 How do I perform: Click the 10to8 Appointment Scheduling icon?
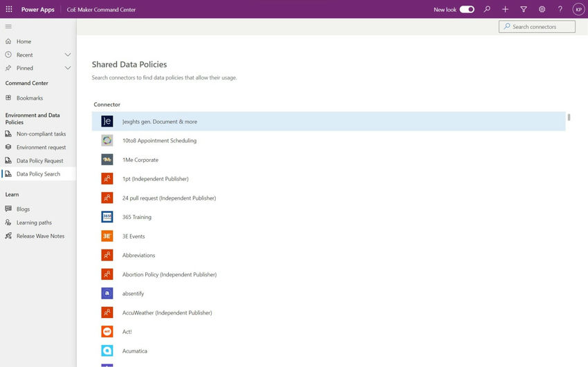pos(107,140)
